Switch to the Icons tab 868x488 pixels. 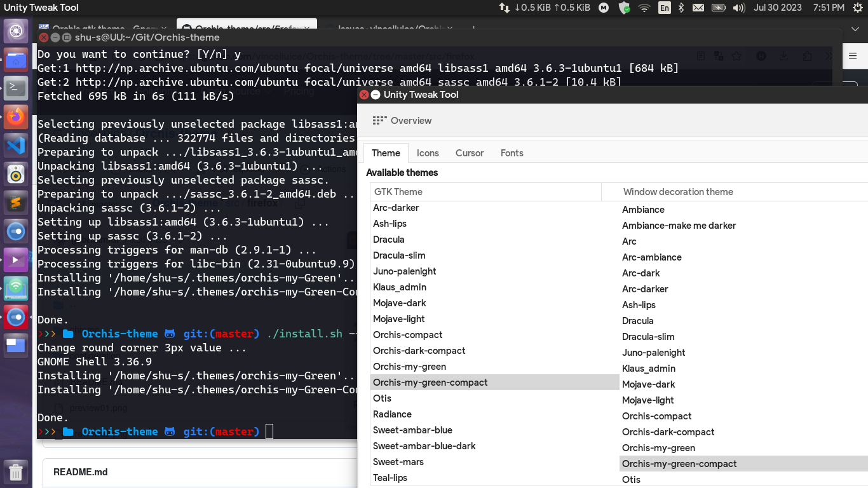point(428,152)
